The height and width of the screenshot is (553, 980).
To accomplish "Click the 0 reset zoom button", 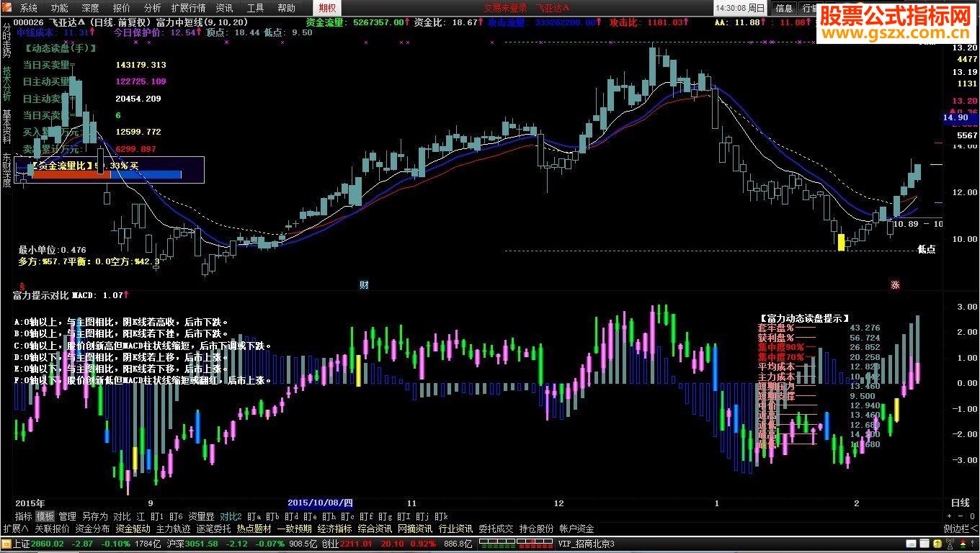I will (x=971, y=516).
